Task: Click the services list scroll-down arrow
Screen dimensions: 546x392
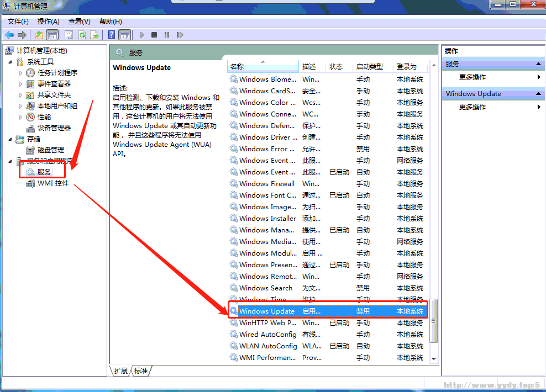Action: click(x=433, y=359)
